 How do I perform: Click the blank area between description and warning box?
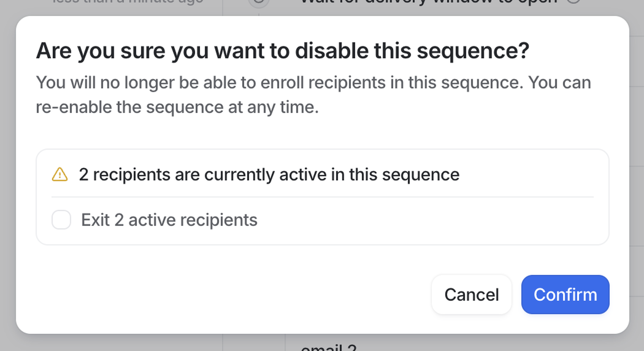point(323,133)
